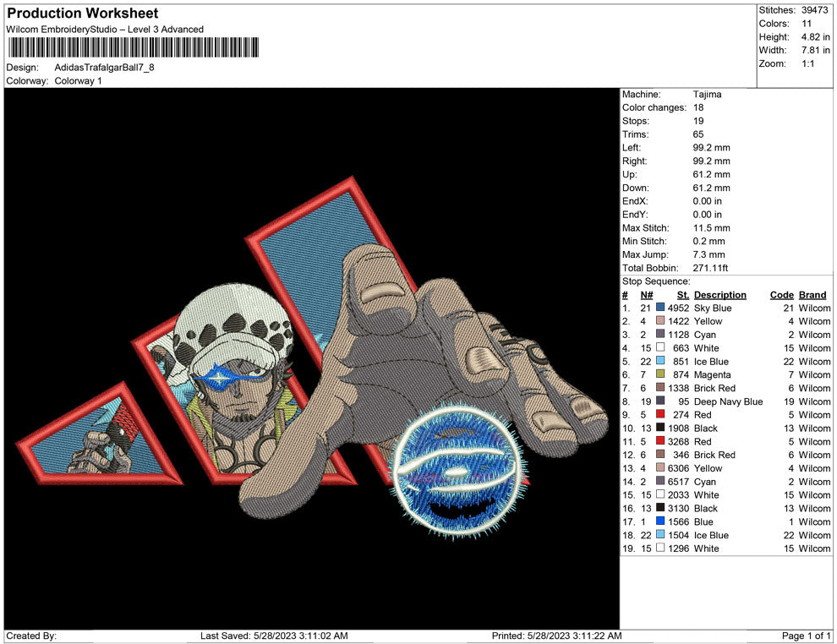Click the Magenta swatch in stop 6
The width and height of the screenshot is (837, 644).
pyautogui.click(x=660, y=374)
